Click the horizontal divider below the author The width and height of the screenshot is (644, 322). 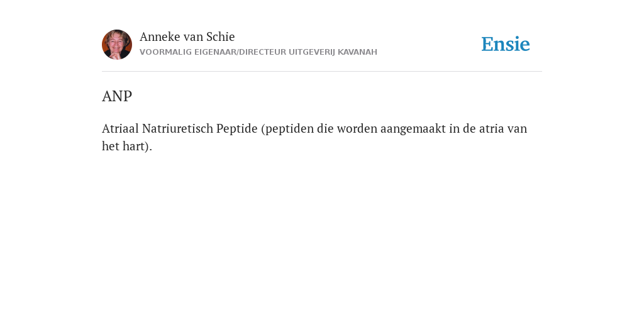click(322, 72)
